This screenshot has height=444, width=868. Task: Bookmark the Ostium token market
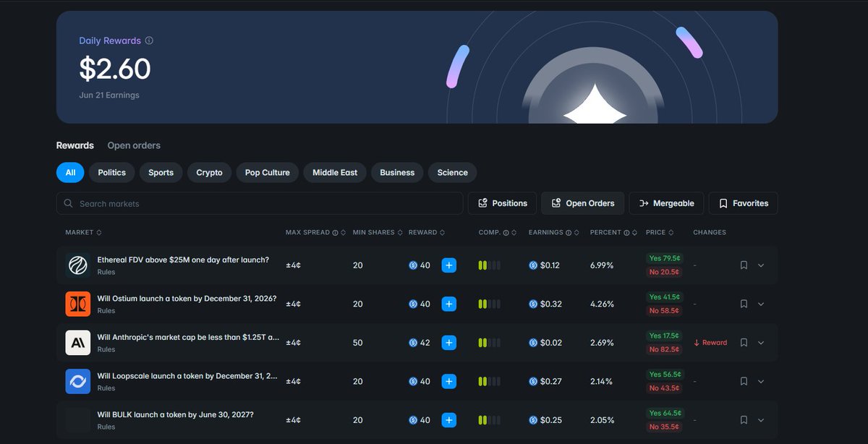(x=744, y=304)
